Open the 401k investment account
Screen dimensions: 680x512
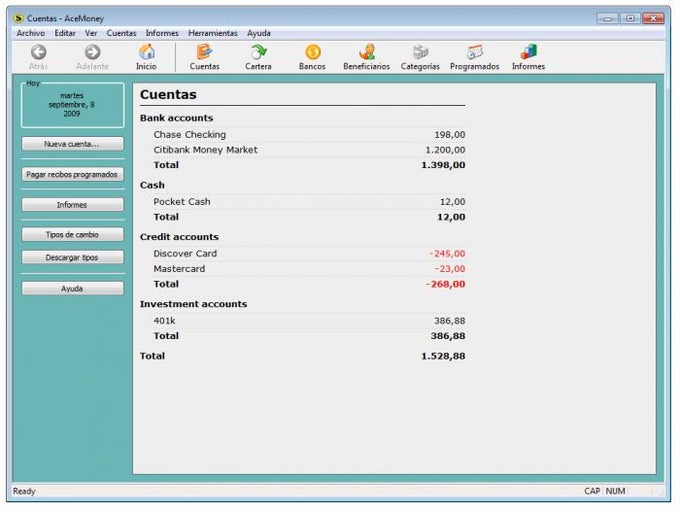pos(164,321)
